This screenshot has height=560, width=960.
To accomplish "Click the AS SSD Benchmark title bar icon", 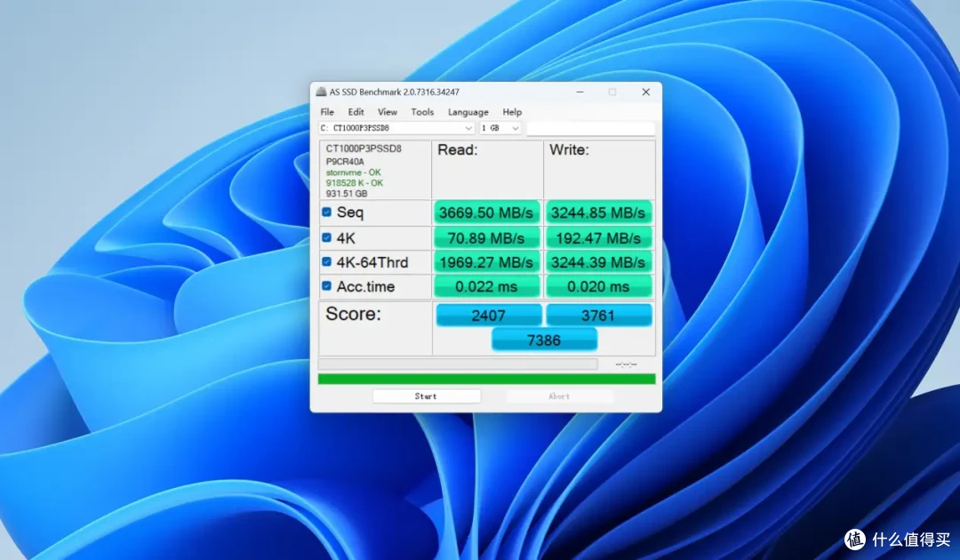I will click(x=322, y=92).
